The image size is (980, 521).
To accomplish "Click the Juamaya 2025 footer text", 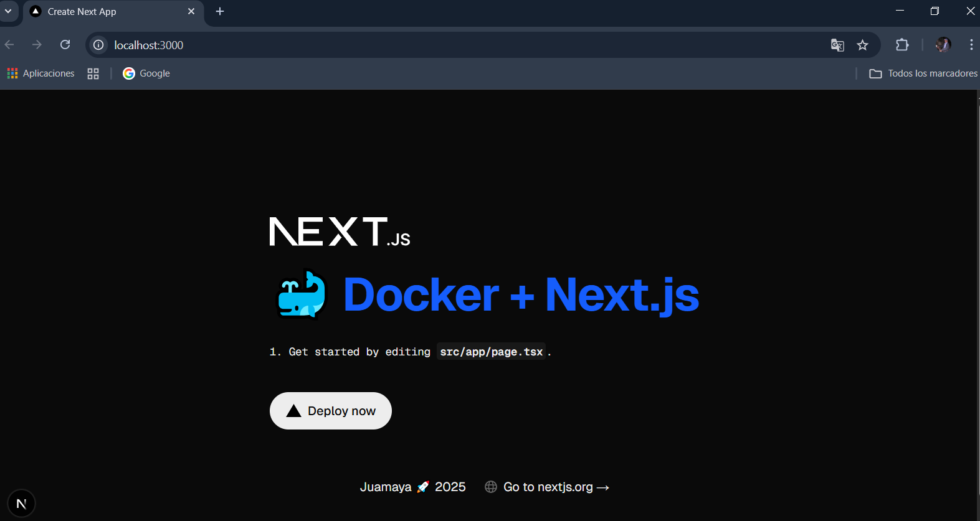I will [x=413, y=487].
